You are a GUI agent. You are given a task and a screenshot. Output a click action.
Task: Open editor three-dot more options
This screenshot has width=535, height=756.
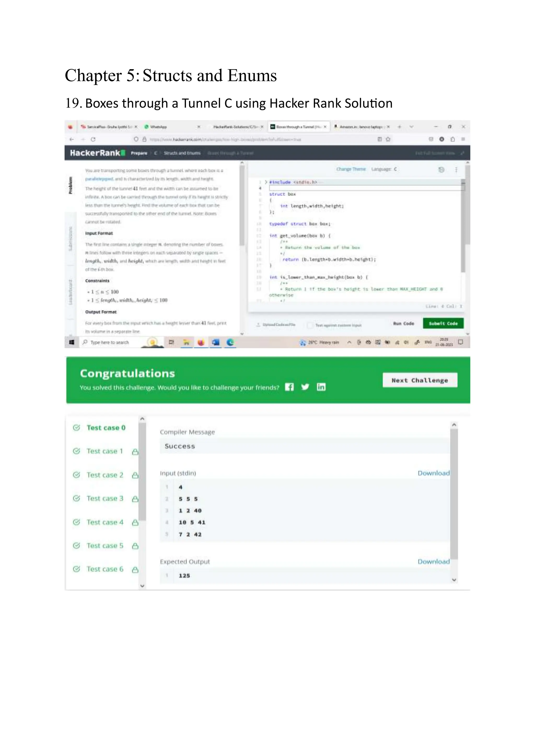point(456,170)
